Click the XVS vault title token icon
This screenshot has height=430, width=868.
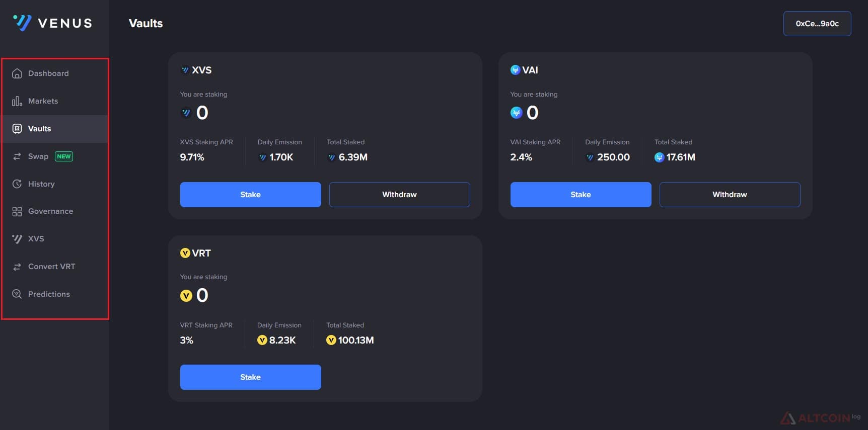point(185,70)
